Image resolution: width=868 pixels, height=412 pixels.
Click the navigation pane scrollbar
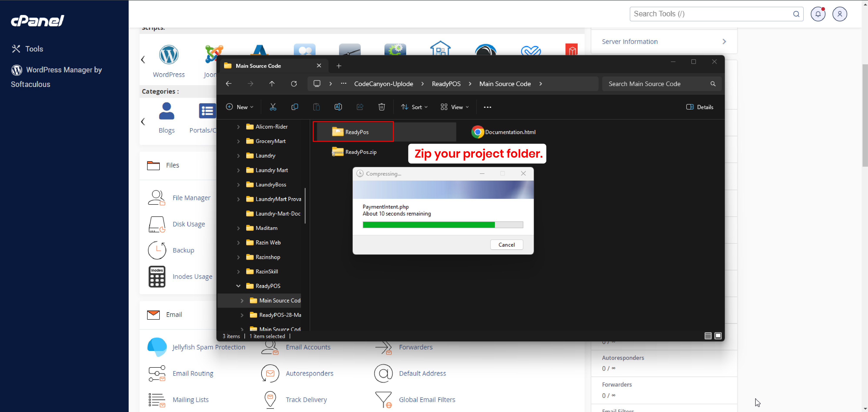click(305, 206)
